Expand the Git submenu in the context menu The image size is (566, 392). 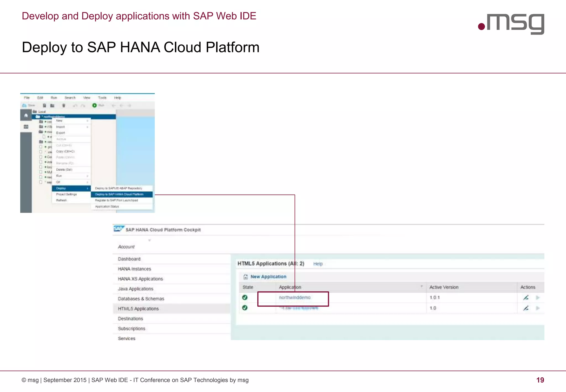[x=72, y=182]
